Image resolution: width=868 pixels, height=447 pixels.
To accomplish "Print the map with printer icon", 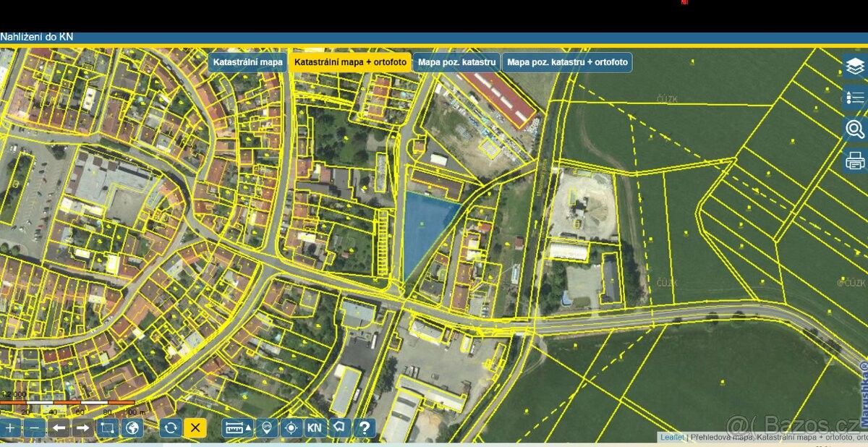I will pyautogui.click(x=855, y=160).
